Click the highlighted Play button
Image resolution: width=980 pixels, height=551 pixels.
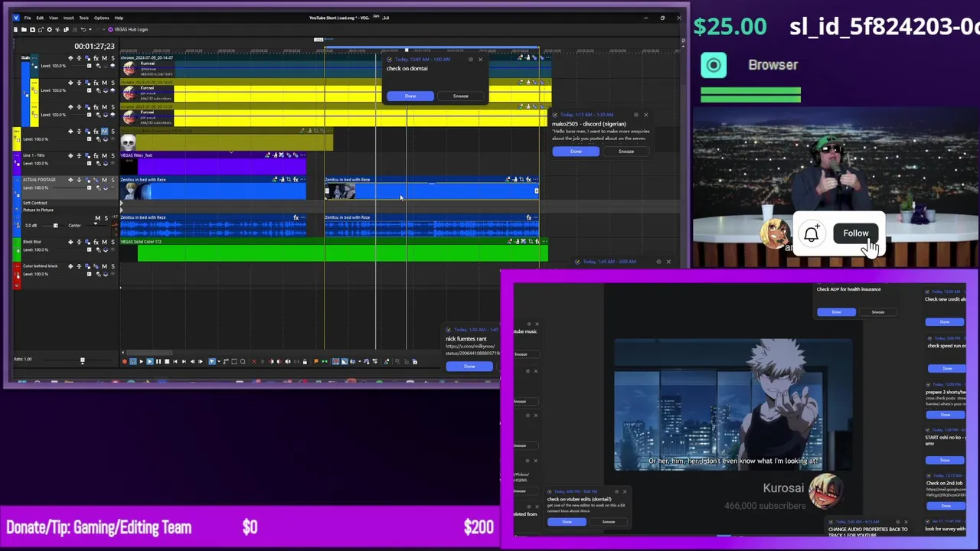point(150,361)
